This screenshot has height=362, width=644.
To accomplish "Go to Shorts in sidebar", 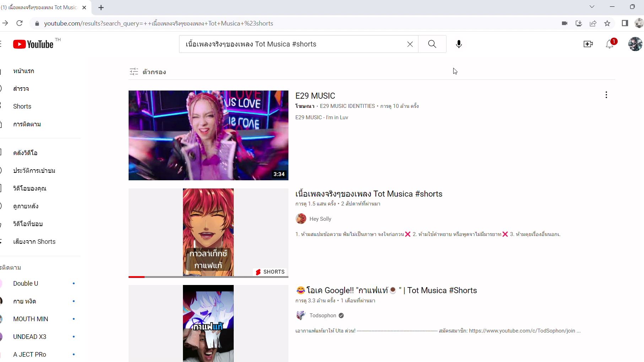I will (x=22, y=106).
